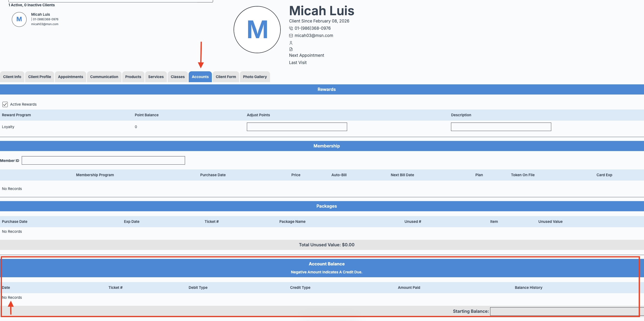Select Micah Luis small avatar in list

[19, 19]
